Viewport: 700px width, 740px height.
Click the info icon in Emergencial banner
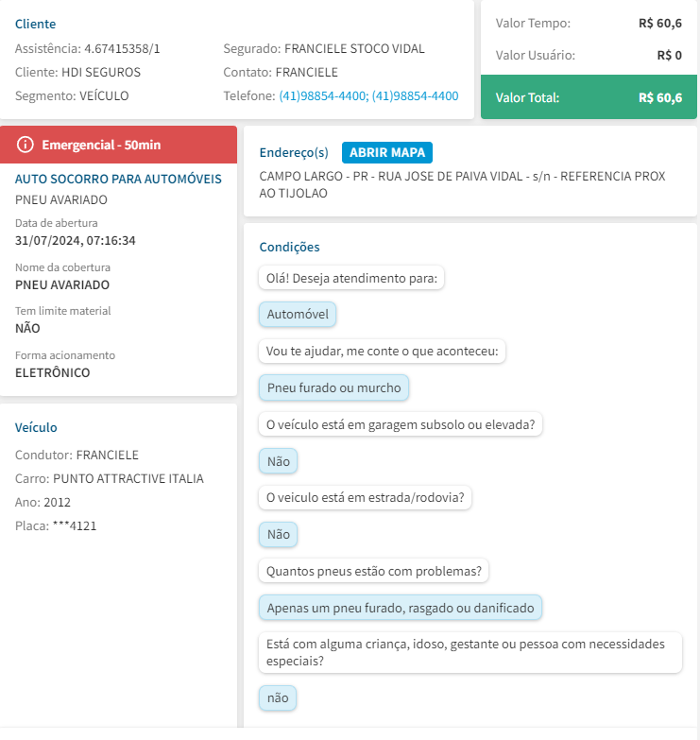click(x=26, y=145)
